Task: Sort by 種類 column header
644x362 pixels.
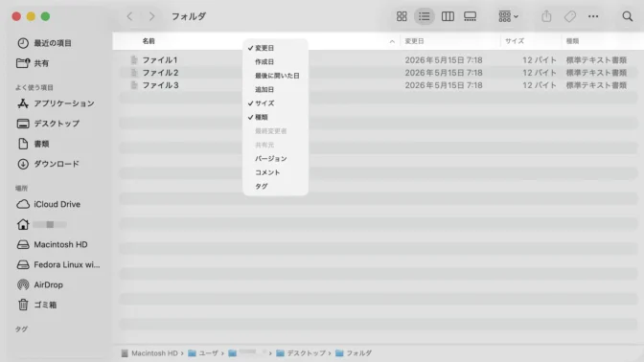Action: (x=572, y=41)
